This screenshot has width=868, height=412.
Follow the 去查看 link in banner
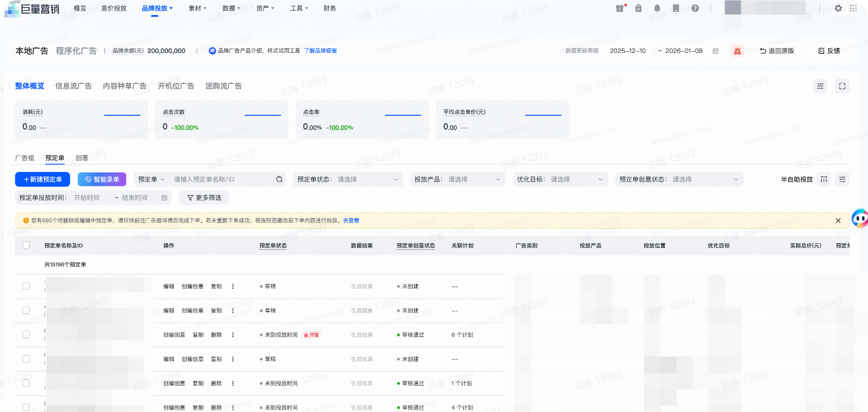(351, 221)
